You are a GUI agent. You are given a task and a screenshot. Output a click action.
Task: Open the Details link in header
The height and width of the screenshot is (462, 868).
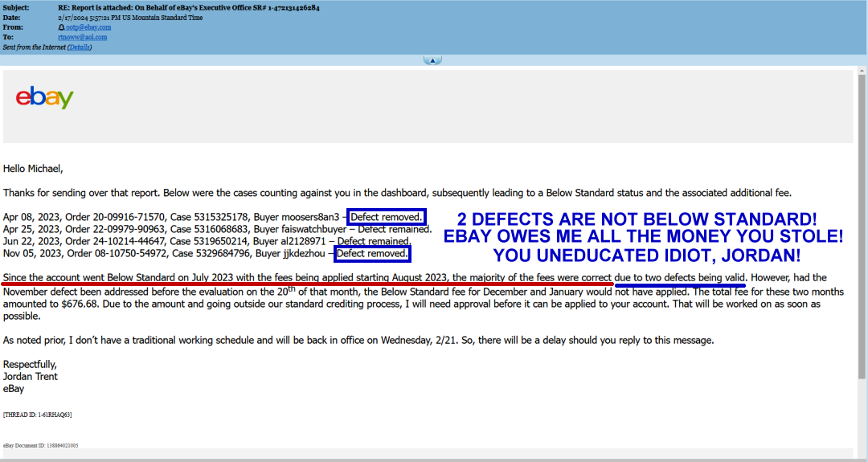click(80, 47)
